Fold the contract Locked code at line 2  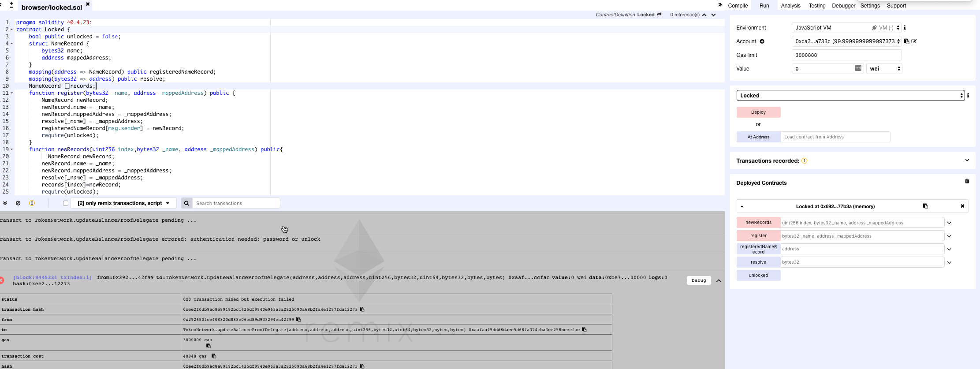coord(11,30)
